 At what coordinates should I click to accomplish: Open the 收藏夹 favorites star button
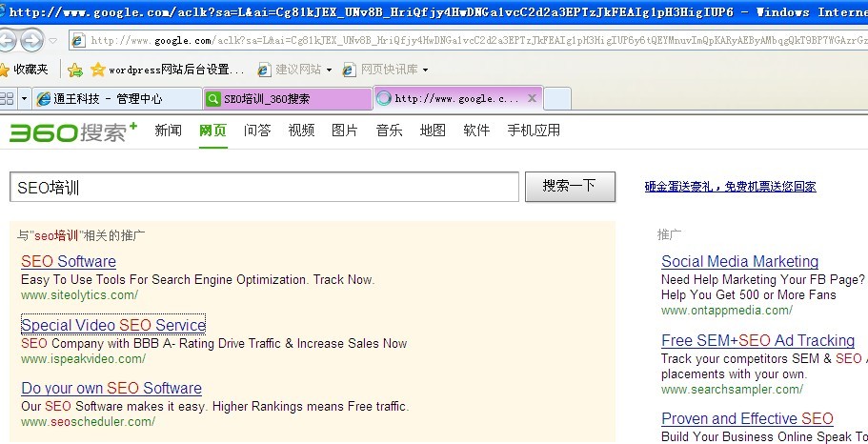(24, 70)
